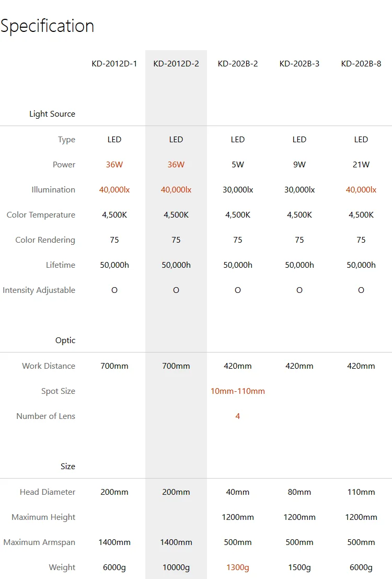Viewport: 392px width, 579px height.
Task: Click the 21W power value
Action: pos(361,165)
